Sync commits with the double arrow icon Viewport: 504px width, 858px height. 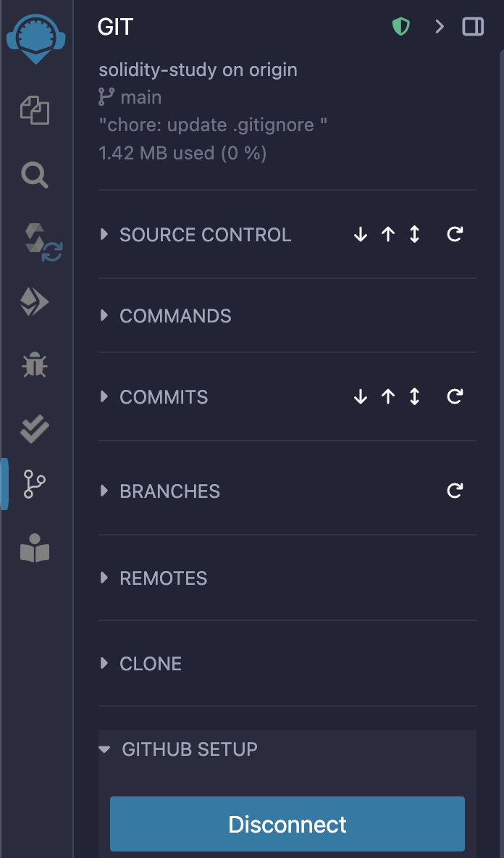413,235
